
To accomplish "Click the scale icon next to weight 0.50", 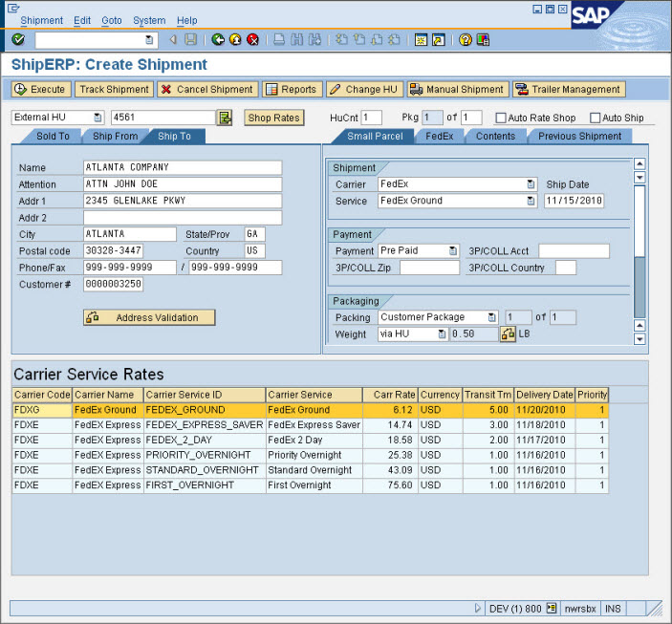I will [x=509, y=334].
